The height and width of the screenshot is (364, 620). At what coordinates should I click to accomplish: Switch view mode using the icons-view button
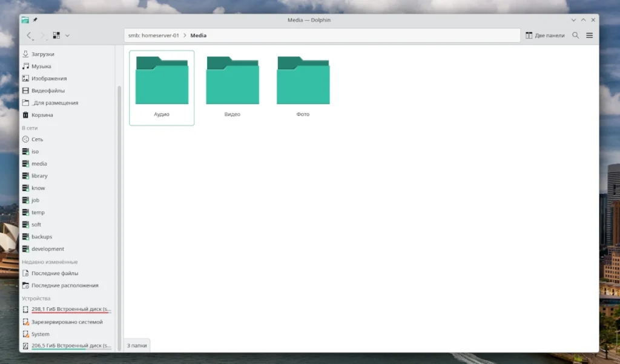tap(56, 36)
